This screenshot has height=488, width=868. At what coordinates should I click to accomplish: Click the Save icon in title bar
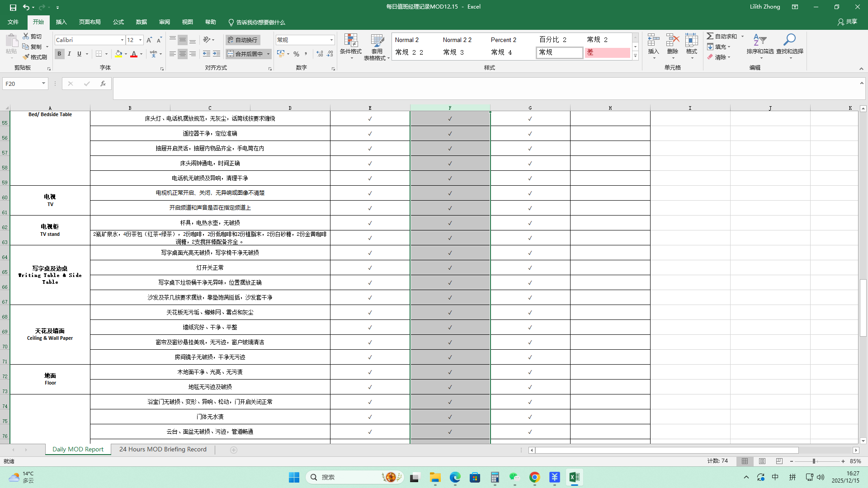click(x=13, y=7)
